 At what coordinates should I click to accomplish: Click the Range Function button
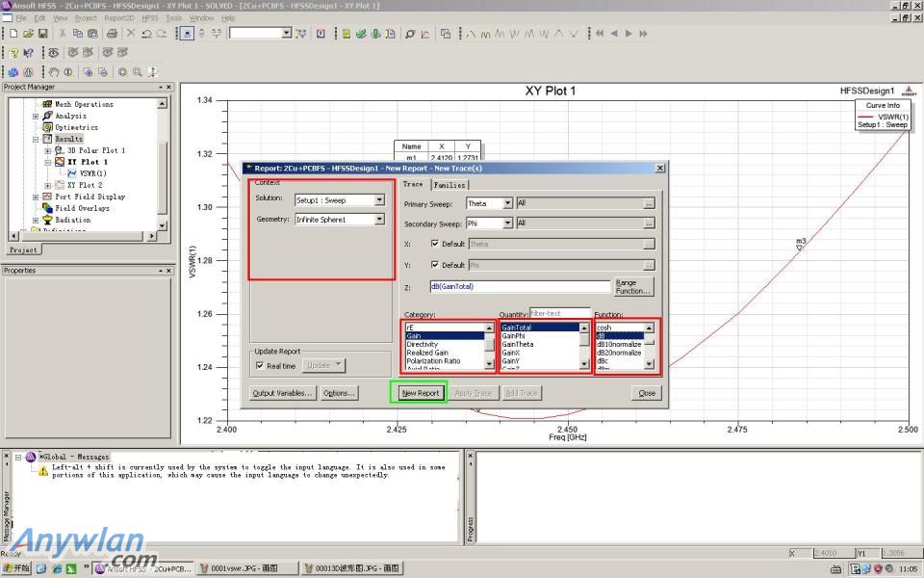634,287
